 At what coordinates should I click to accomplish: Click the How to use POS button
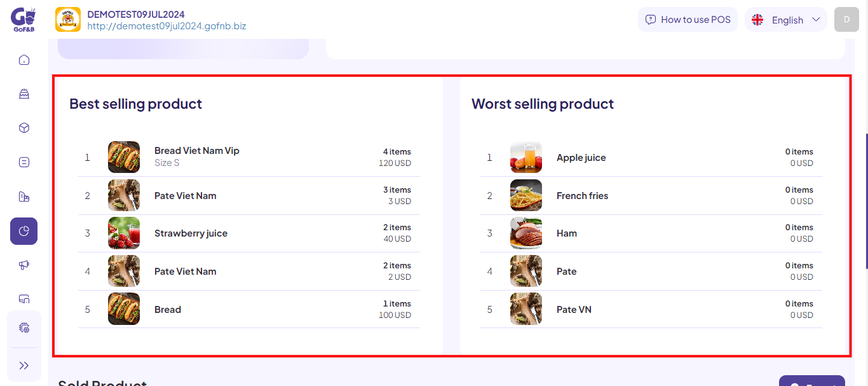[x=688, y=20]
